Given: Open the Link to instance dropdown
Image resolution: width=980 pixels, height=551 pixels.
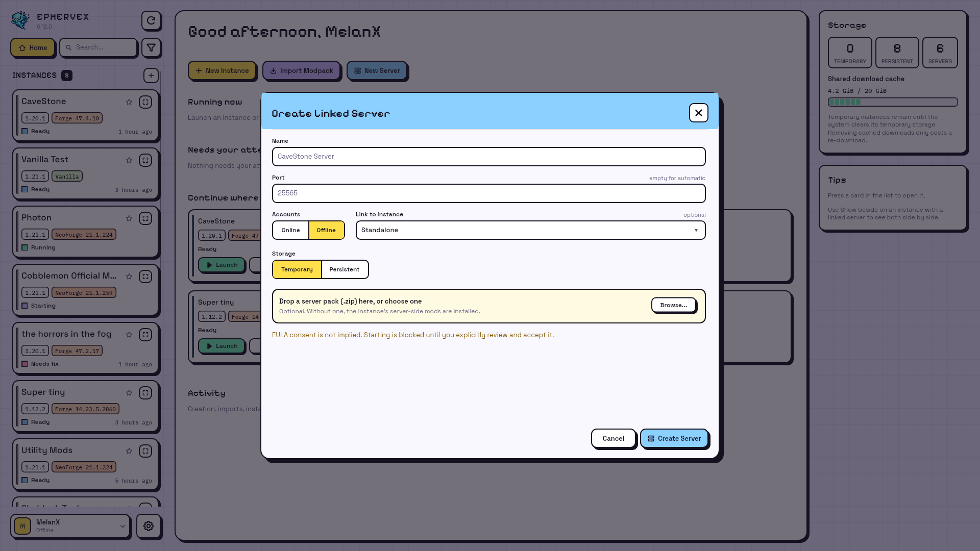Looking at the screenshot, I should point(531,230).
